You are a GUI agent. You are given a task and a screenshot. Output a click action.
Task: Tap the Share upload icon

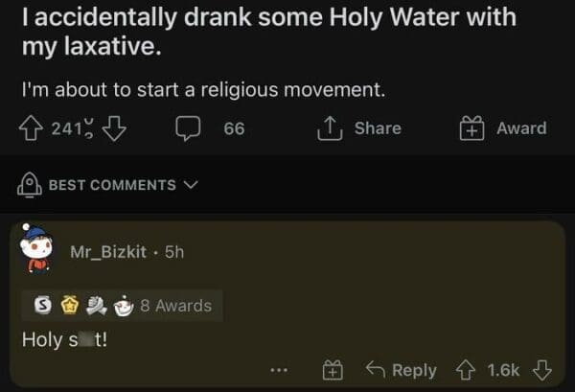coord(330,128)
